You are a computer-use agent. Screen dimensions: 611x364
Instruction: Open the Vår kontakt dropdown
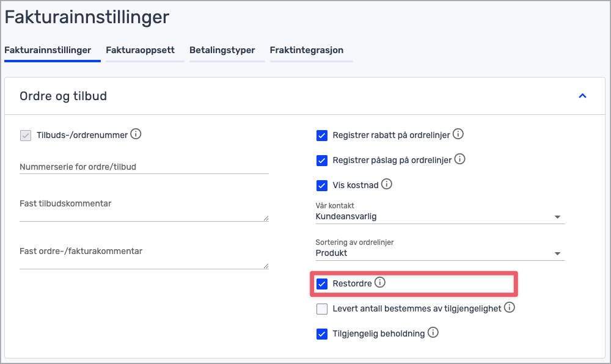pos(439,216)
